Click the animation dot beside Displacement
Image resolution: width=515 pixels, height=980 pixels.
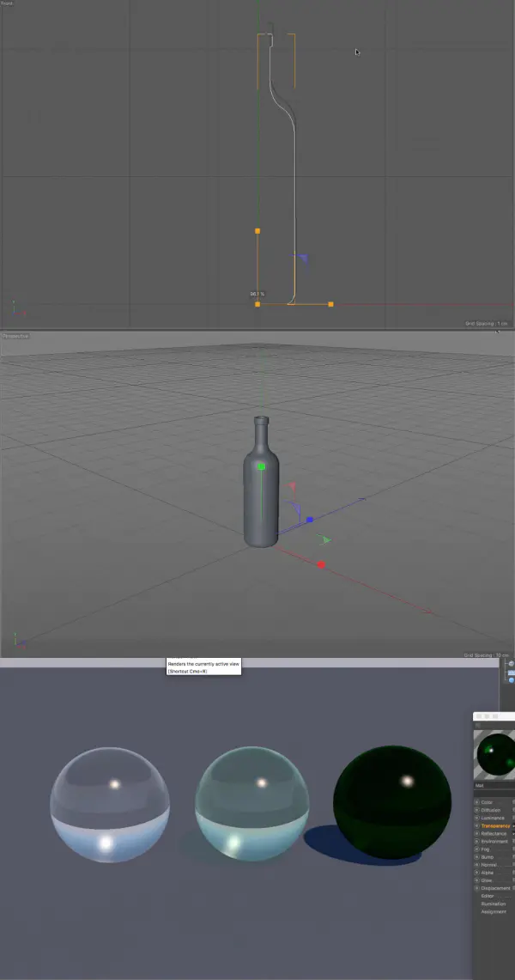[477, 888]
